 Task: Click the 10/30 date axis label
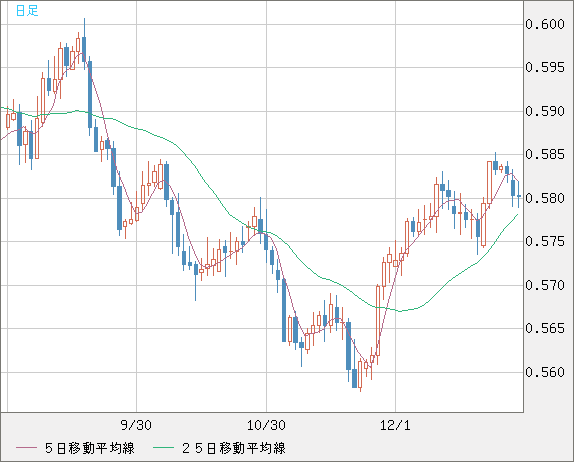266,425
